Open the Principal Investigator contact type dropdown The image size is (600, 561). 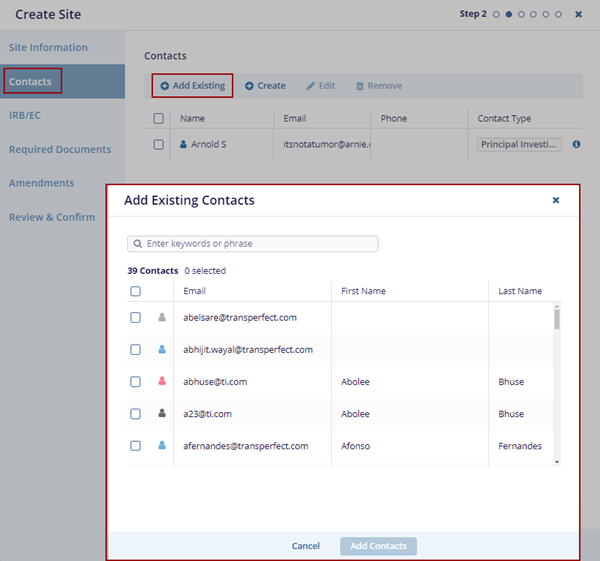[x=519, y=145]
